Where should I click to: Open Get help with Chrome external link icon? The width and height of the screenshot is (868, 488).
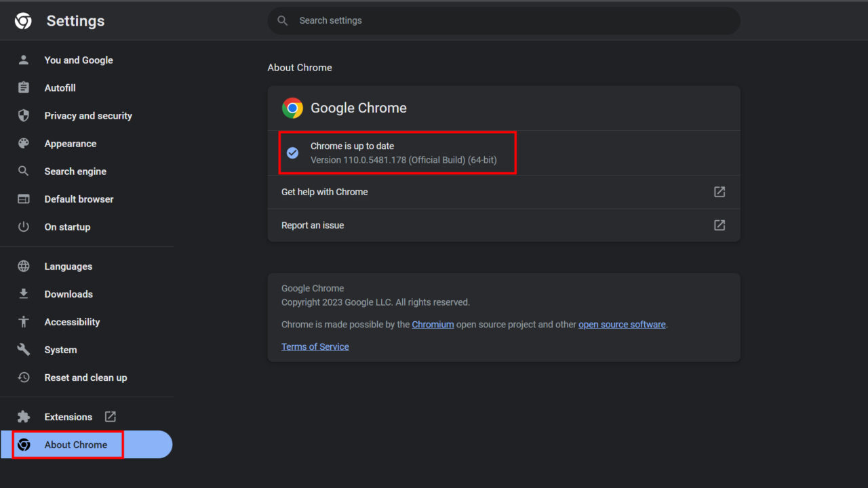pos(719,192)
